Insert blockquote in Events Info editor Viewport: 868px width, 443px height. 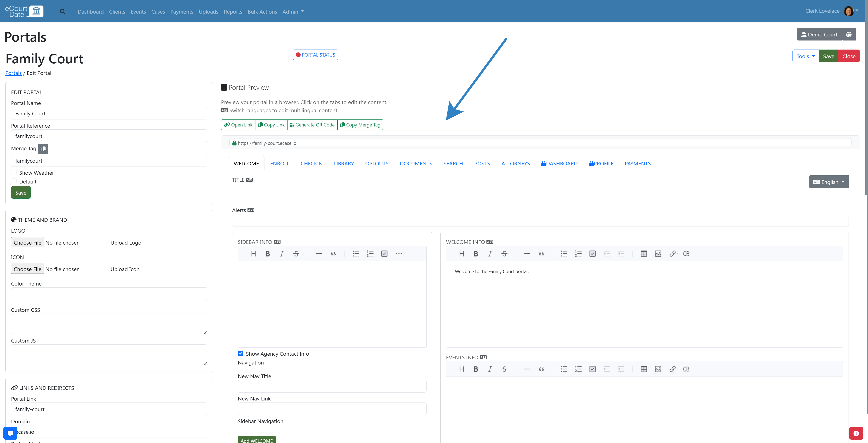[x=542, y=369]
